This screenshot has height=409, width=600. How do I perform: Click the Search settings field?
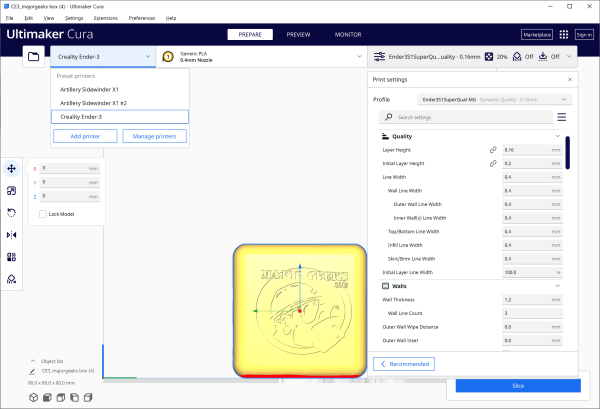point(466,117)
